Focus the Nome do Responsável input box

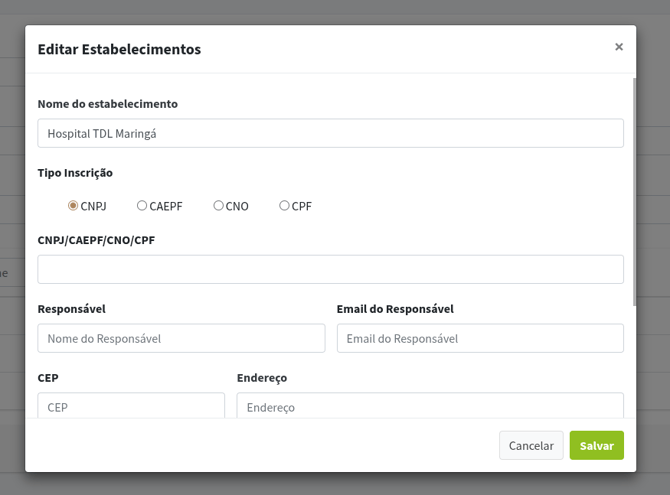[x=181, y=338]
